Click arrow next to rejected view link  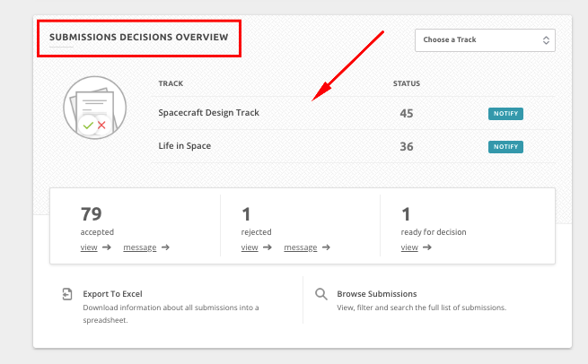tap(267, 247)
